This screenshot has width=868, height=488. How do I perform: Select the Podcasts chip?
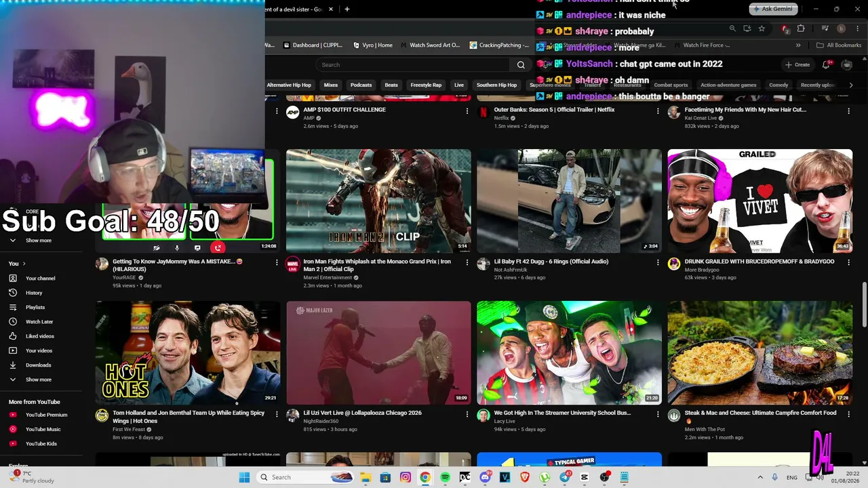[361, 85]
